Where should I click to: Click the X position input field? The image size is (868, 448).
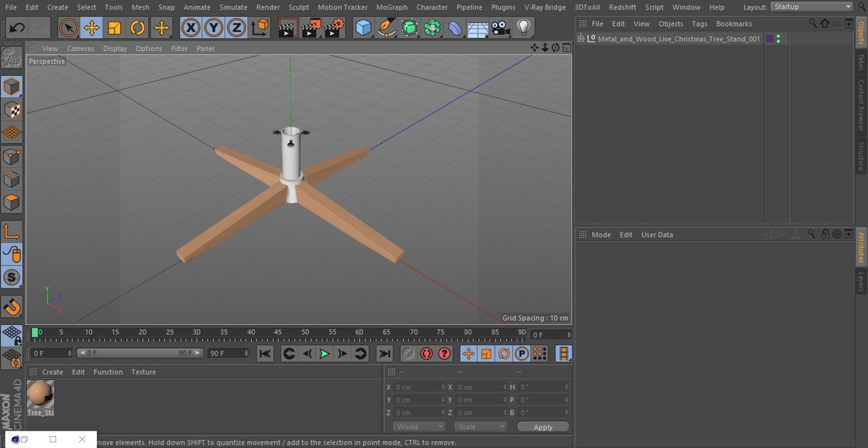click(419, 387)
